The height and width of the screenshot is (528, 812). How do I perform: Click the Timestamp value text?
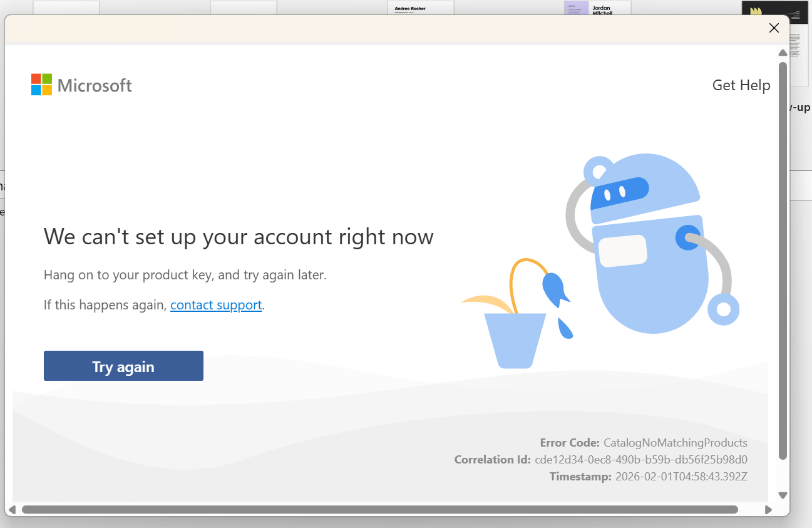click(x=681, y=476)
